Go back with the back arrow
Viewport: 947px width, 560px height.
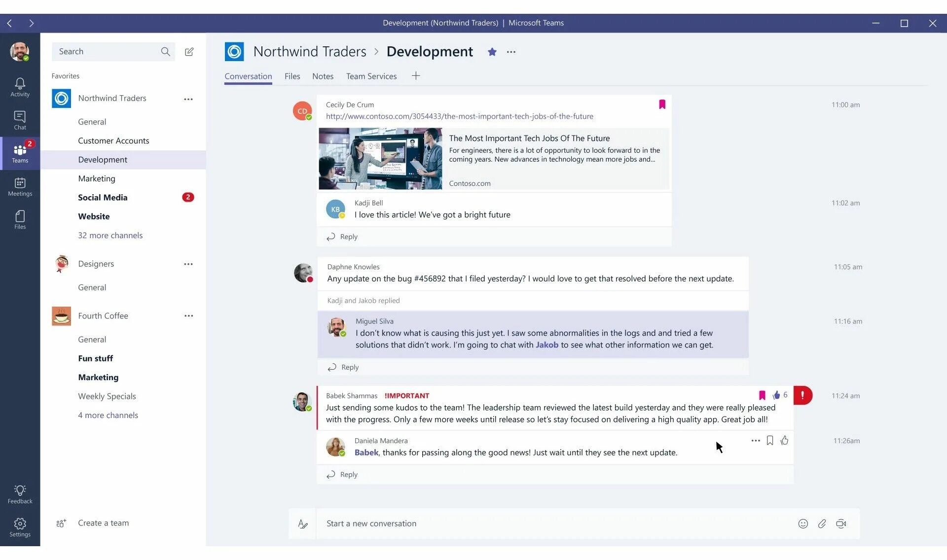[x=9, y=23]
